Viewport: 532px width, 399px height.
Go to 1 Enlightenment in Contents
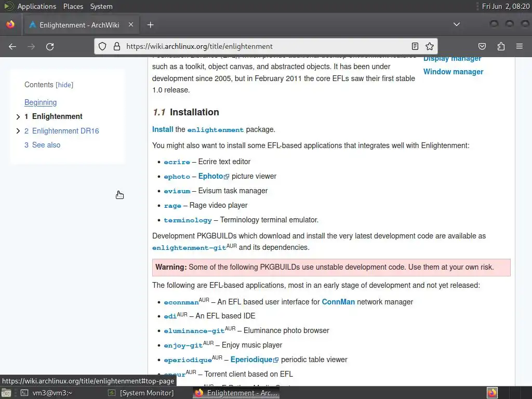point(54,116)
